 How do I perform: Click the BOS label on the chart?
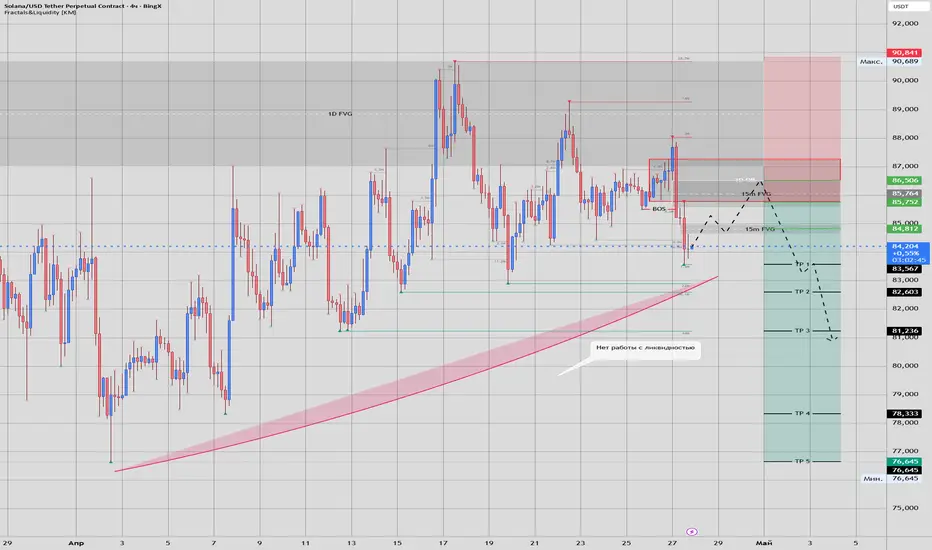tap(659, 209)
